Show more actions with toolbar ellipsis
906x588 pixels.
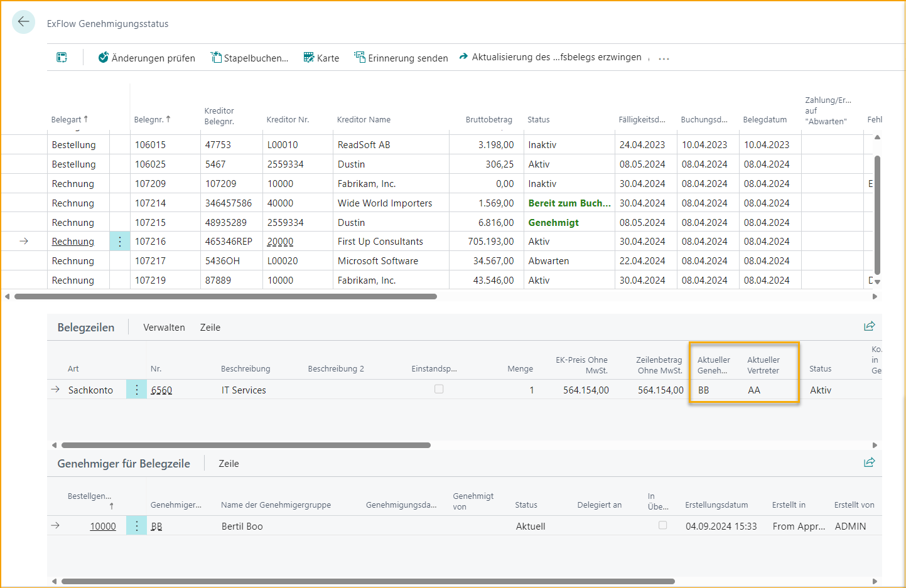(664, 58)
